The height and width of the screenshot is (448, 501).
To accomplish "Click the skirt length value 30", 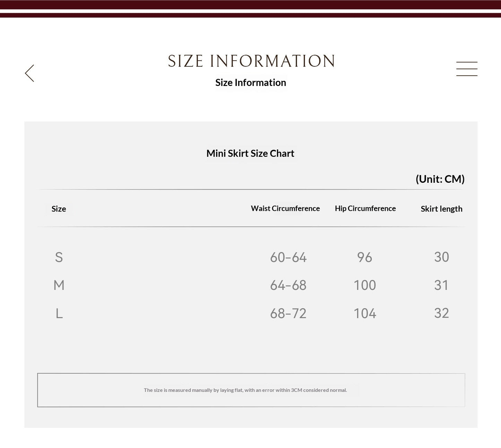I will point(442,257).
